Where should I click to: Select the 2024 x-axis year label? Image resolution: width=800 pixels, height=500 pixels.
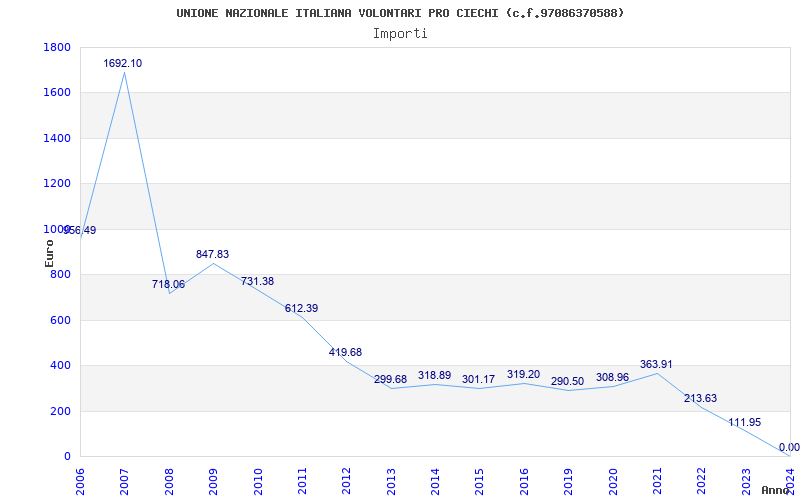pos(790,481)
